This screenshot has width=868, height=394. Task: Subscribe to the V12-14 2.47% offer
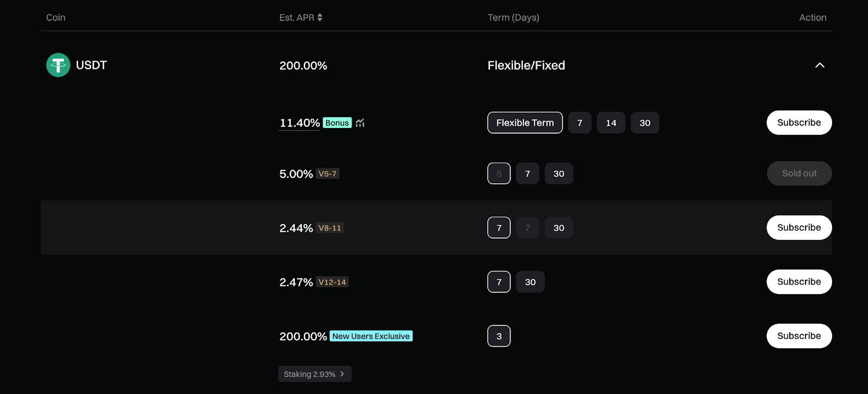[x=799, y=282]
